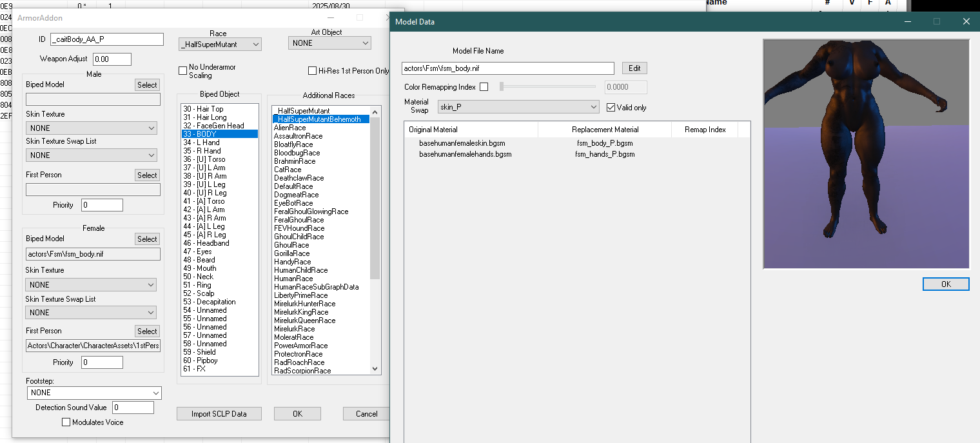Select 60 - Pipboy entry
The width and height of the screenshot is (980, 443).
click(220, 360)
